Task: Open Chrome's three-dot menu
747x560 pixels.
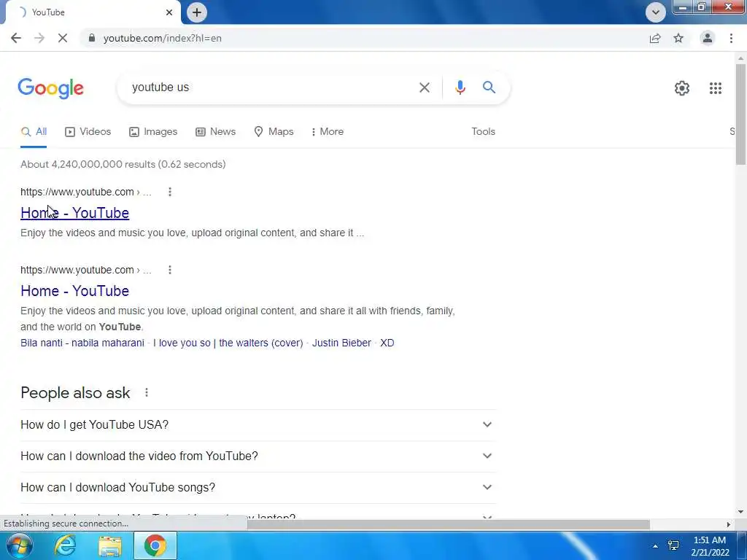Action: tap(731, 38)
